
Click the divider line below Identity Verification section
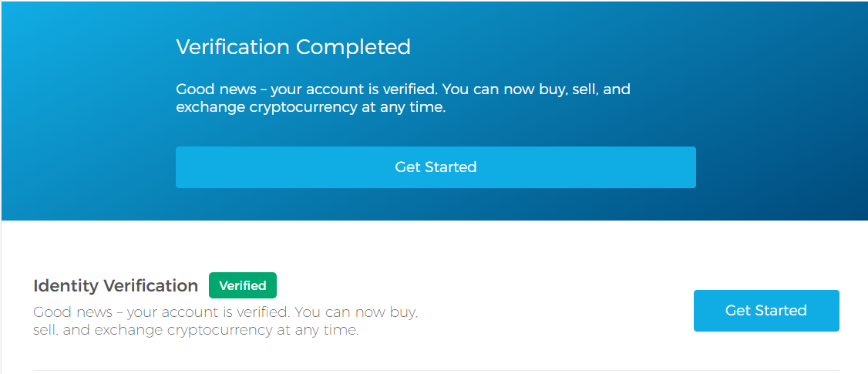pyautogui.click(x=436, y=370)
